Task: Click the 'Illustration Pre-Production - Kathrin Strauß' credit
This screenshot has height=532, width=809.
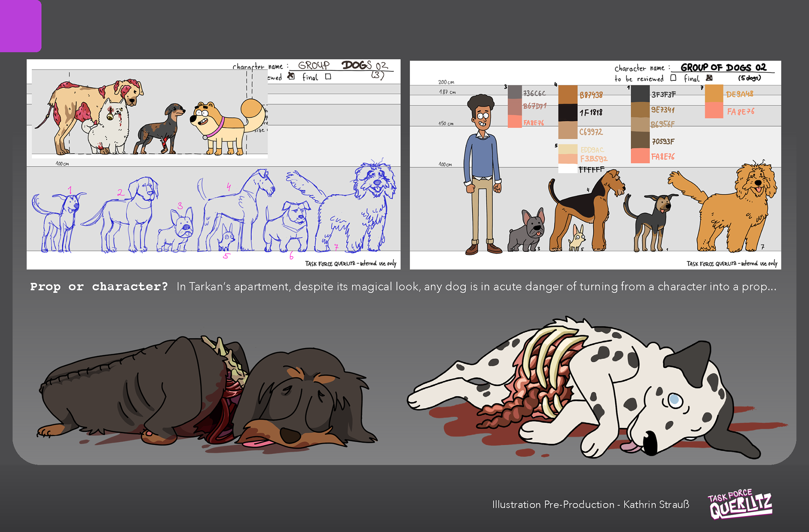Action: (x=590, y=504)
